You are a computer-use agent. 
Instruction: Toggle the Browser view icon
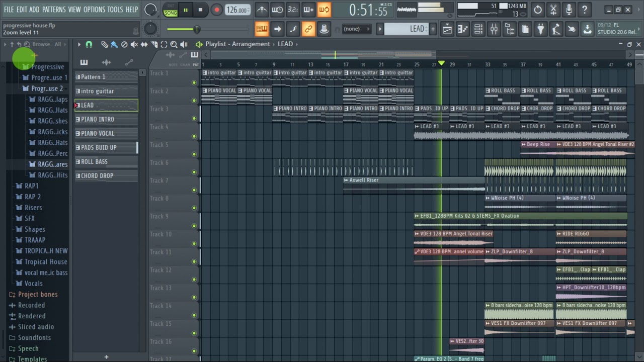510,29
